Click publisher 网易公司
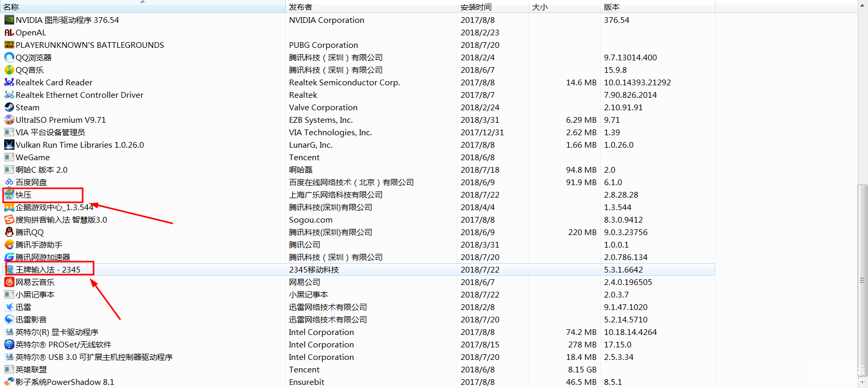This screenshot has width=868, height=388. [x=305, y=282]
